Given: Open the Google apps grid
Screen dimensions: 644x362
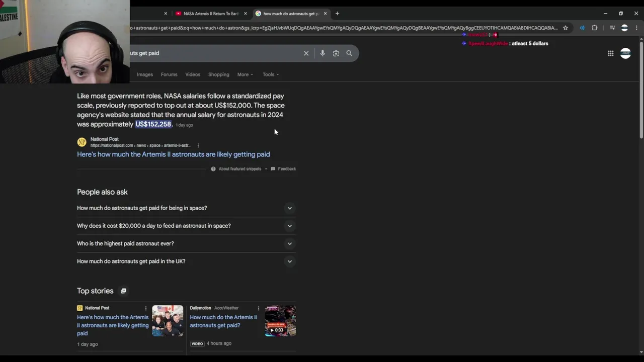Looking at the screenshot, I should coord(610,53).
